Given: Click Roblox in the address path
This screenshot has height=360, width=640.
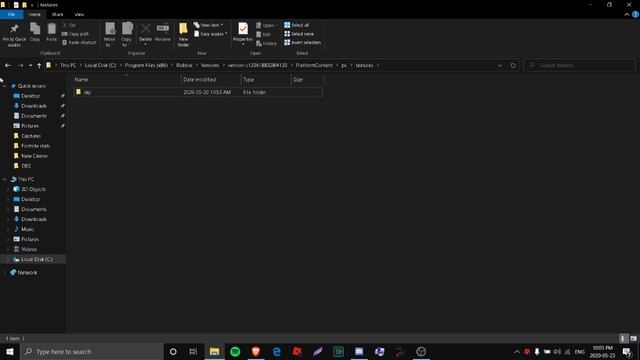Looking at the screenshot, I should coord(184,65).
